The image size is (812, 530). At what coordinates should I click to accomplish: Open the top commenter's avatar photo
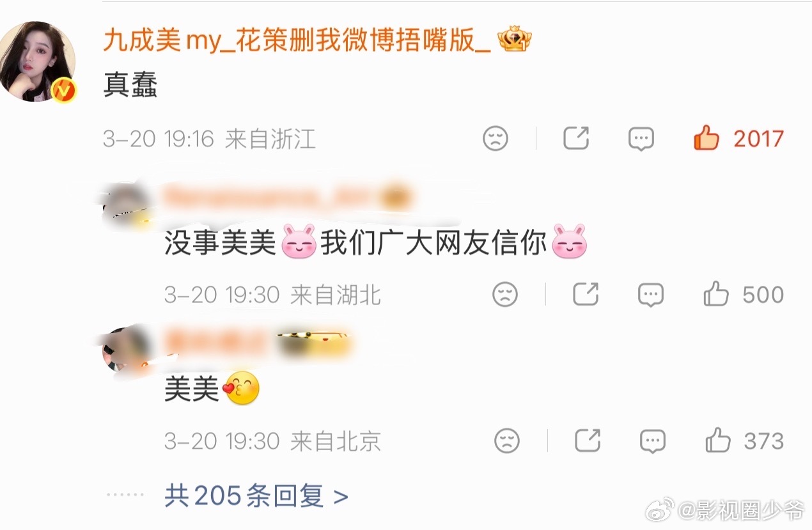coord(37,61)
